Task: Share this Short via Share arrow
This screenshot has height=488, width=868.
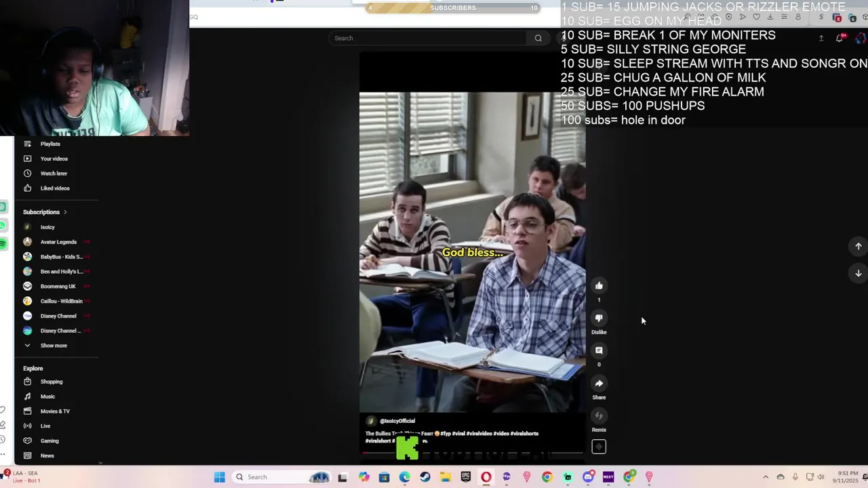Action: (599, 384)
